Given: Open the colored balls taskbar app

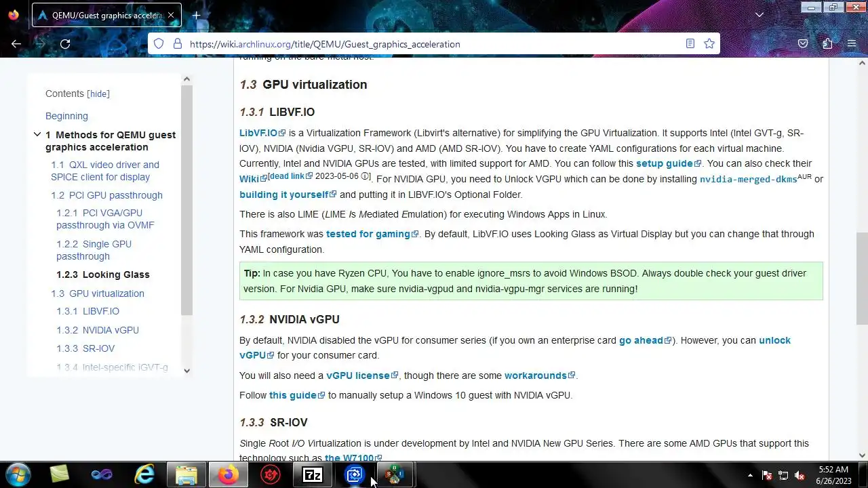Looking at the screenshot, I should click(x=395, y=474).
